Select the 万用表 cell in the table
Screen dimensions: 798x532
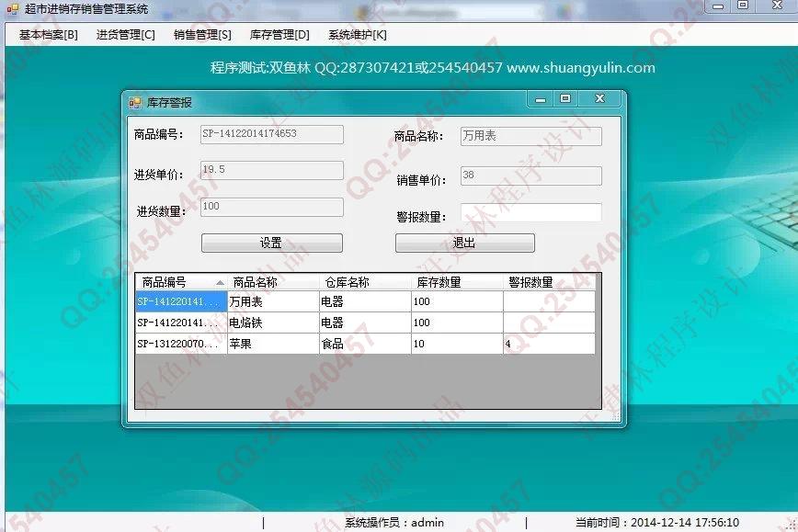pyautogui.click(x=273, y=301)
